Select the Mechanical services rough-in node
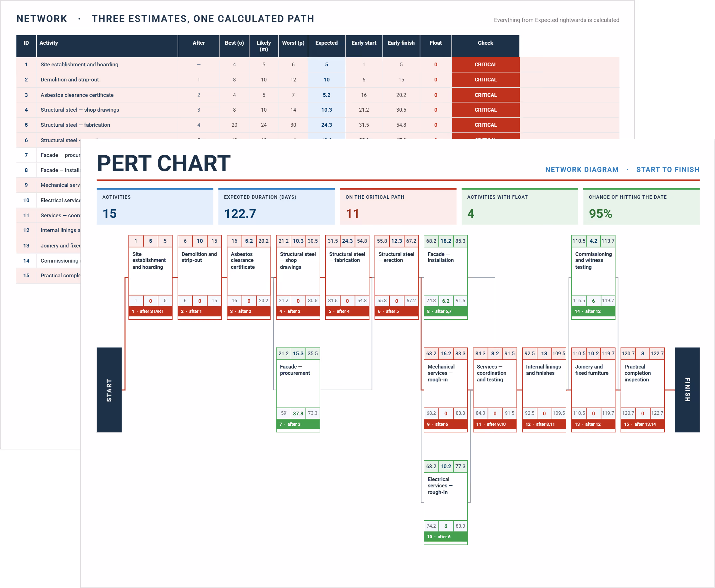The width and height of the screenshot is (715, 588). click(446, 390)
